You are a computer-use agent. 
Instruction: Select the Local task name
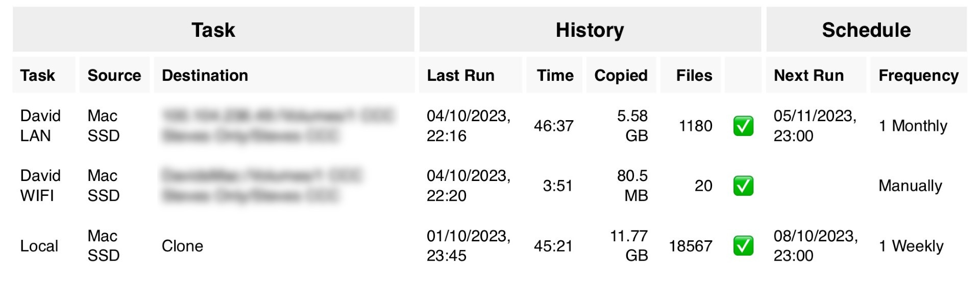pos(39,246)
